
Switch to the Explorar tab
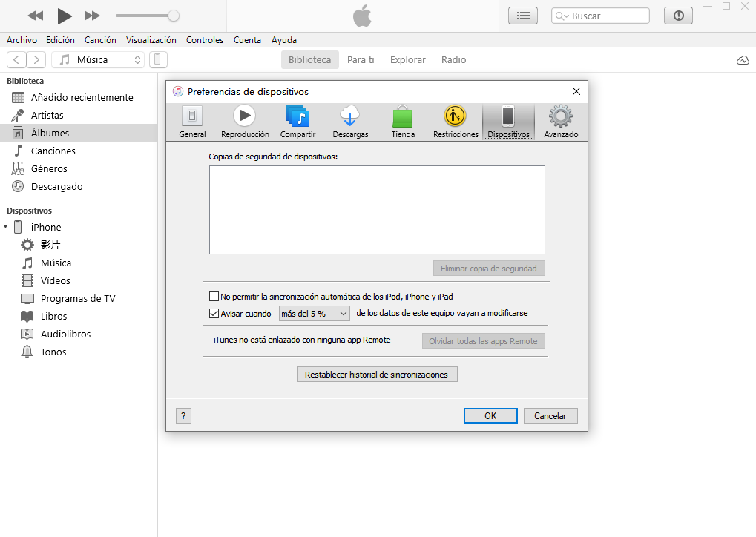pos(407,60)
